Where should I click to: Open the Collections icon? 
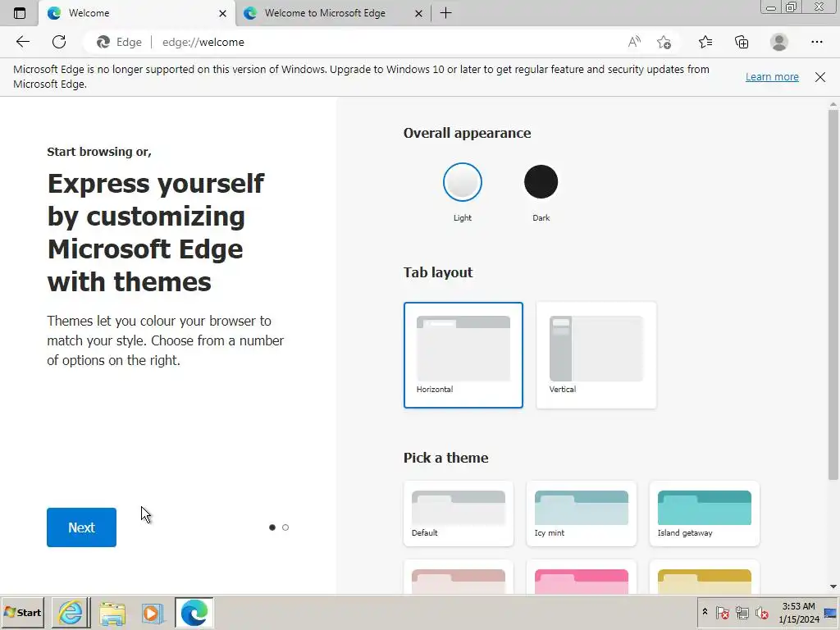[742, 42]
